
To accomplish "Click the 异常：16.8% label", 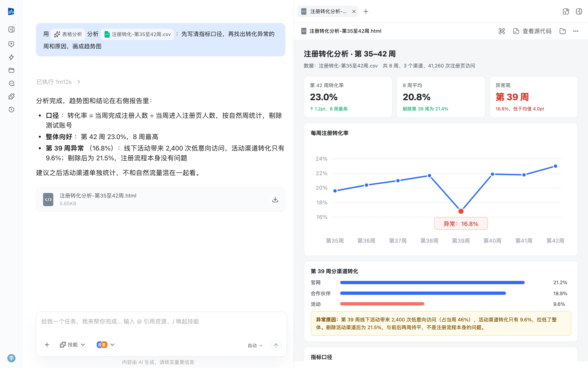I will click(461, 224).
